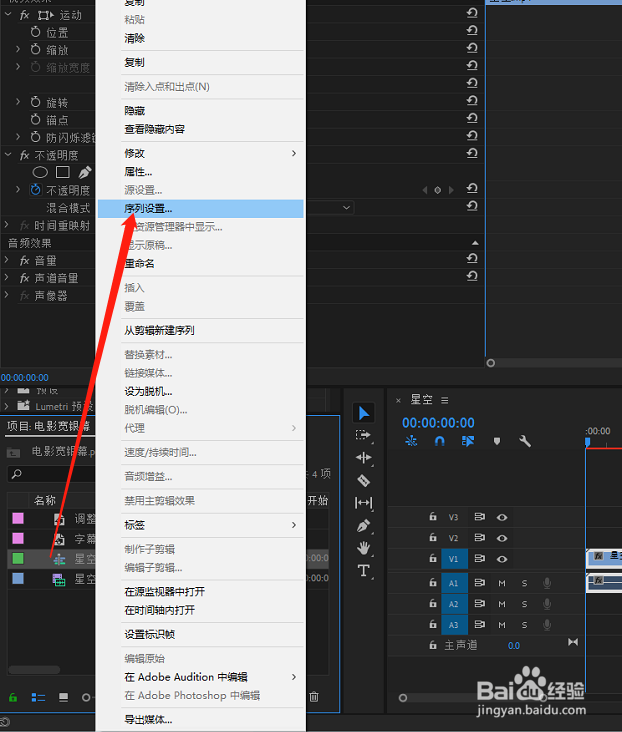Open the 修改 submenu
The image size is (622, 732).
coord(201,153)
